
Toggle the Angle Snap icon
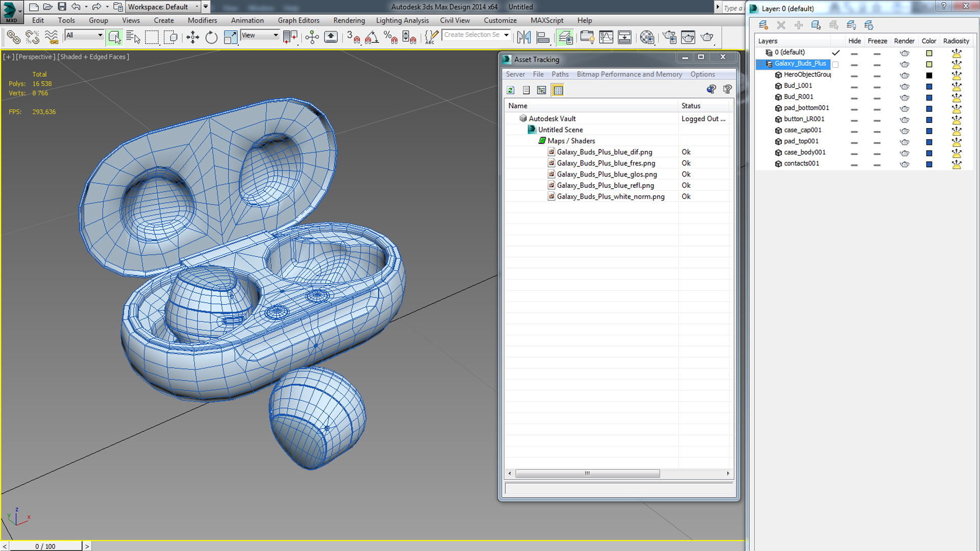[372, 37]
